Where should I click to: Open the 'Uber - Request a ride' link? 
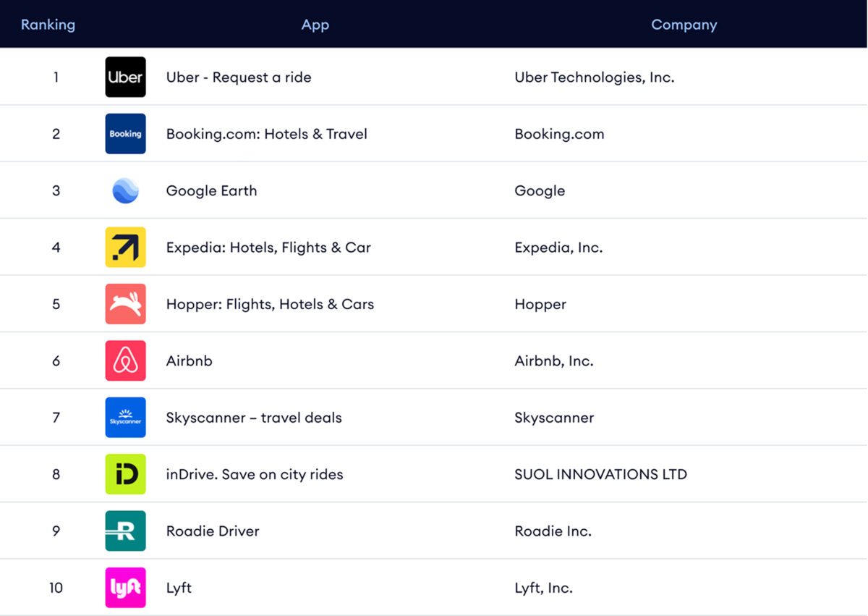239,77
